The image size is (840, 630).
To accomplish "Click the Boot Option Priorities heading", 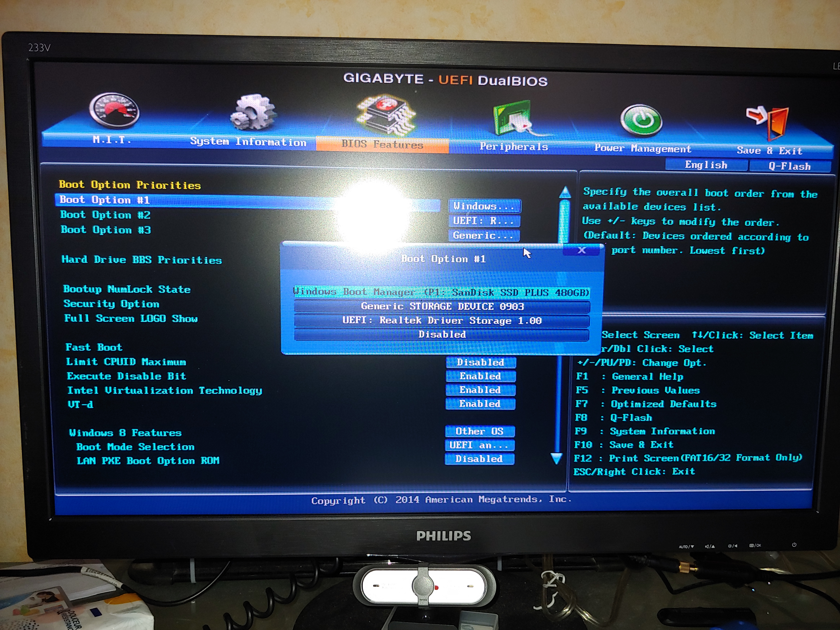I will click(x=130, y=185).
